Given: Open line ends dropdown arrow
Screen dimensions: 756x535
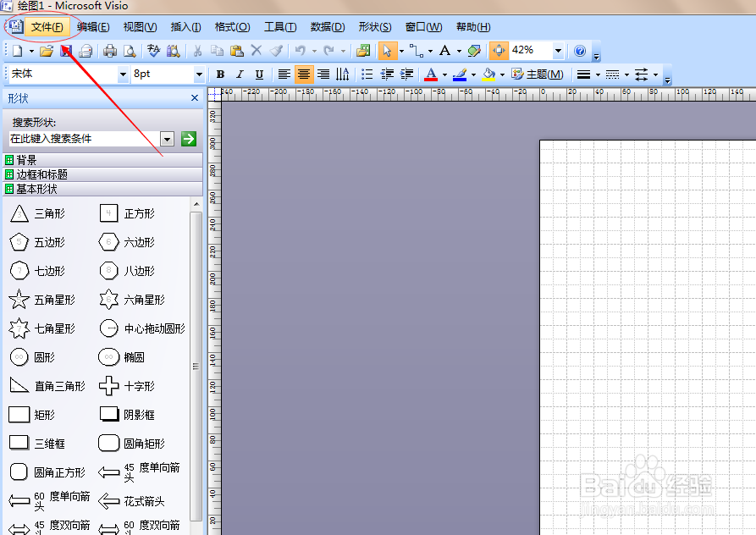Looking at the screenshot, I should (656, 74).
